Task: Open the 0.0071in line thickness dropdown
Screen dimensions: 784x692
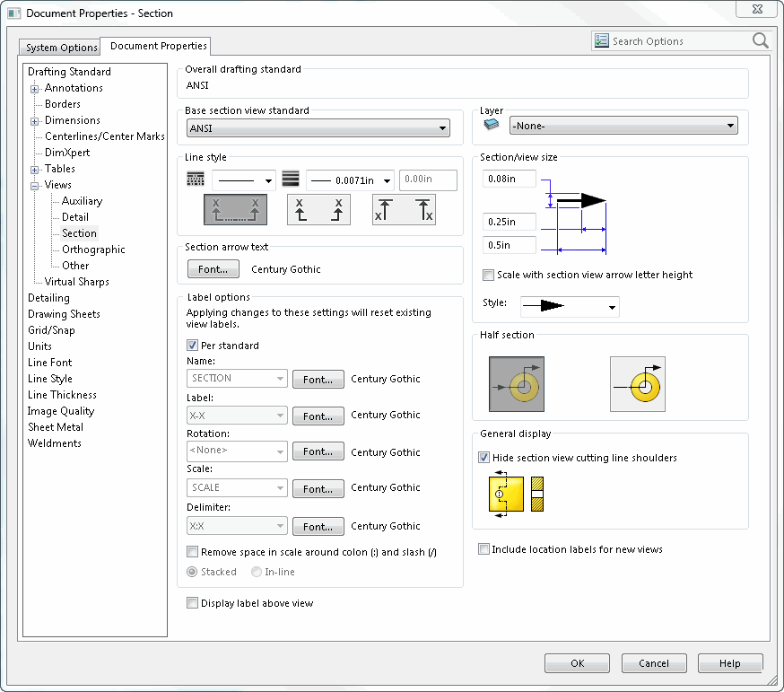Action: (350, 180)
